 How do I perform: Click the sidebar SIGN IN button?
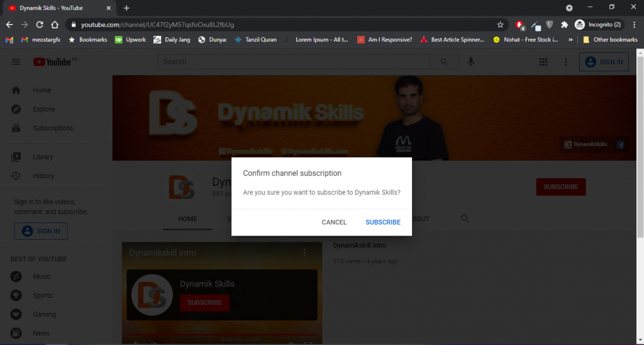click(x=41, y=231)
